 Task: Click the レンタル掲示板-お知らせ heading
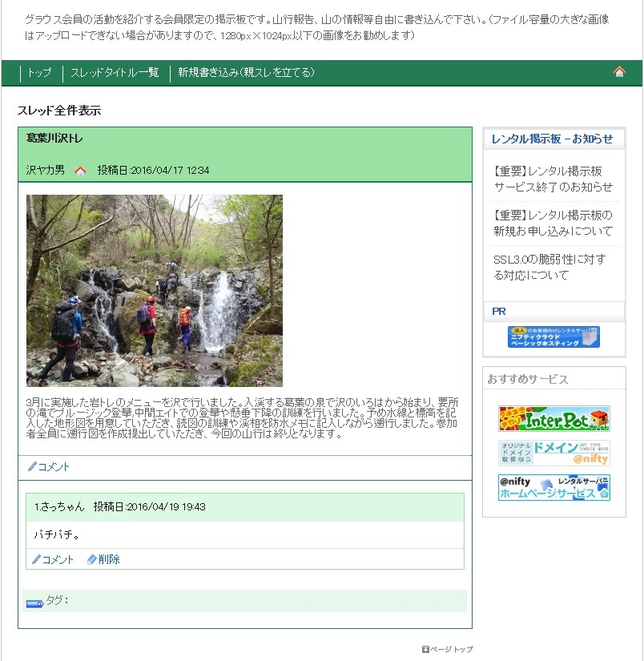tap(552, 139)
